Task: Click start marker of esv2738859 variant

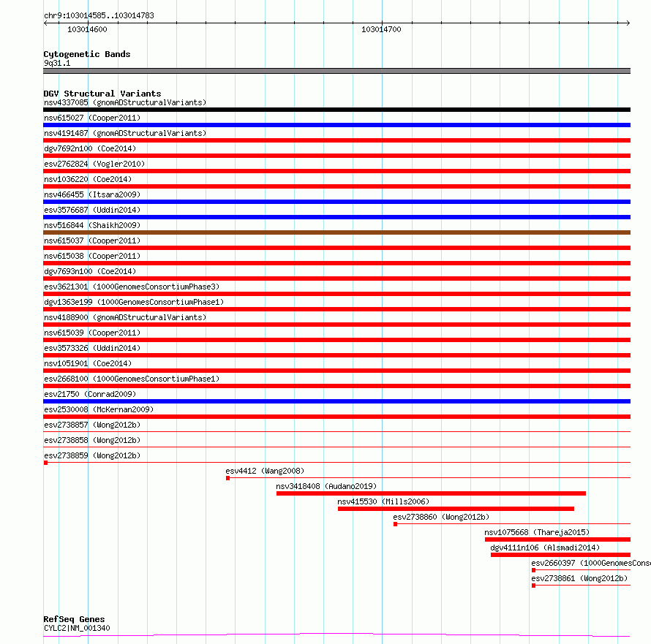Action: point(45,463)
